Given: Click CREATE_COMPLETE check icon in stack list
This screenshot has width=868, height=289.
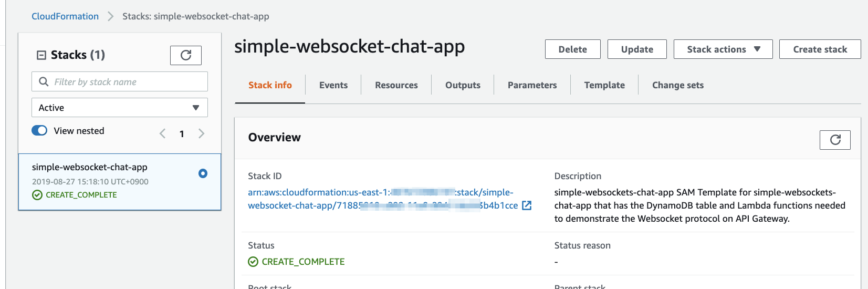Looking at the screenshot, I should (x=37, y=195).
